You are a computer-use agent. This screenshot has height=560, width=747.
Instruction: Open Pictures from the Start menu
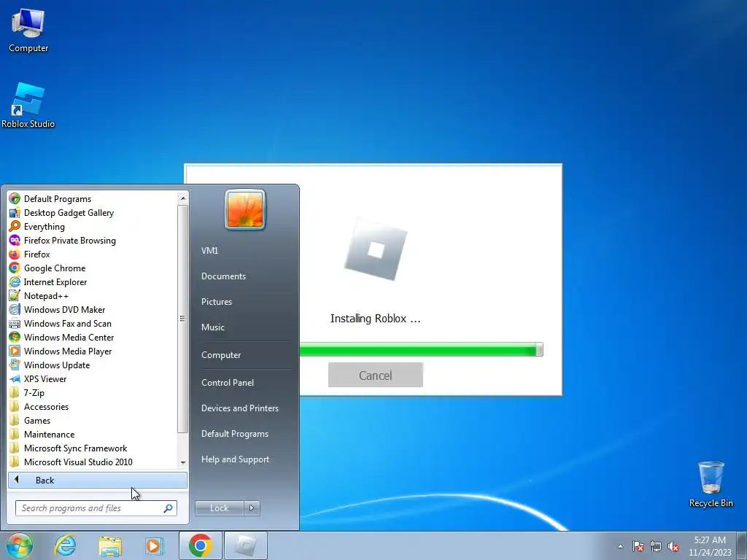click(x=217, y=301)
